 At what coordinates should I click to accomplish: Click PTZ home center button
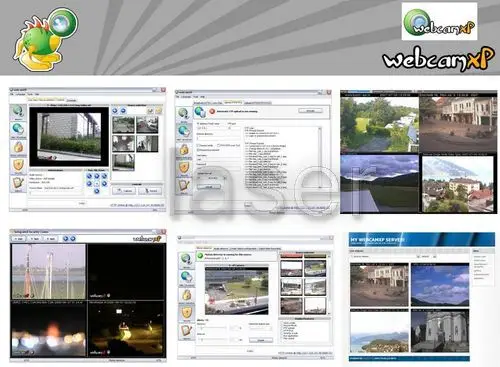point(97,184)
